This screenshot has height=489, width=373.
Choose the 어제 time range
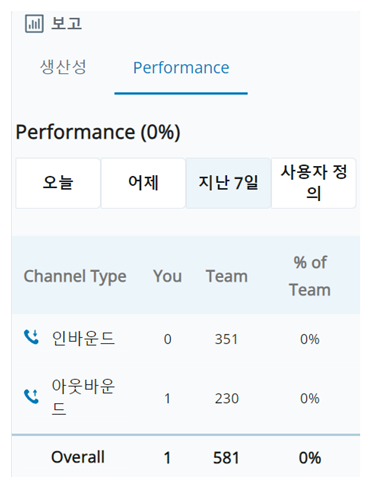click(143, 183)
